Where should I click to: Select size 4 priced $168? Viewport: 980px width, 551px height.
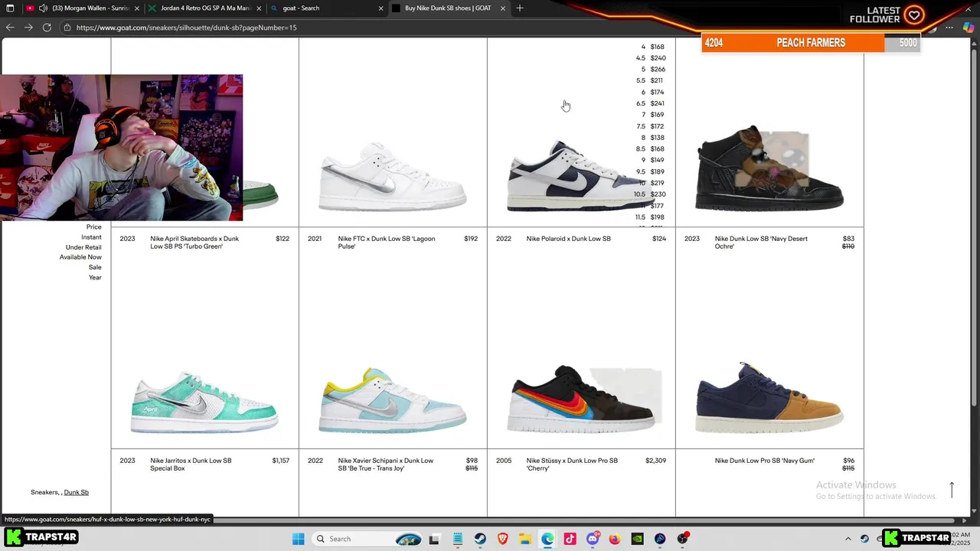(653, 47)
